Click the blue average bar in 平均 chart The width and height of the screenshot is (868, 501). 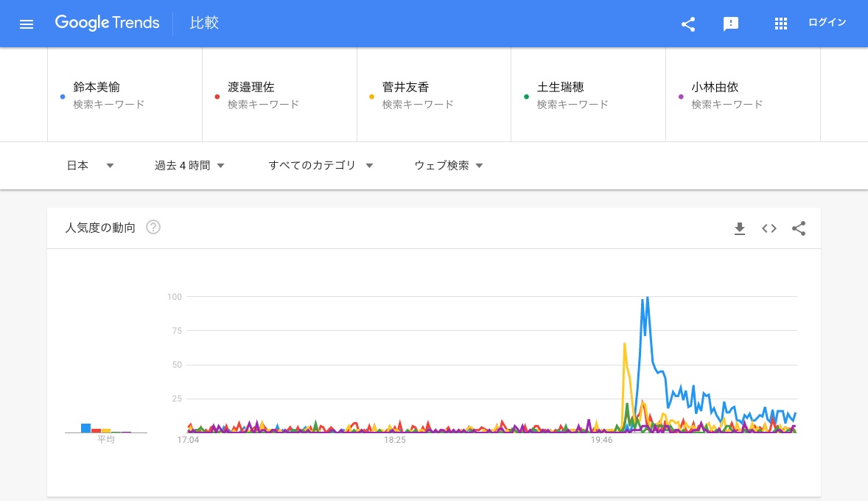click(x=85, y=428)
